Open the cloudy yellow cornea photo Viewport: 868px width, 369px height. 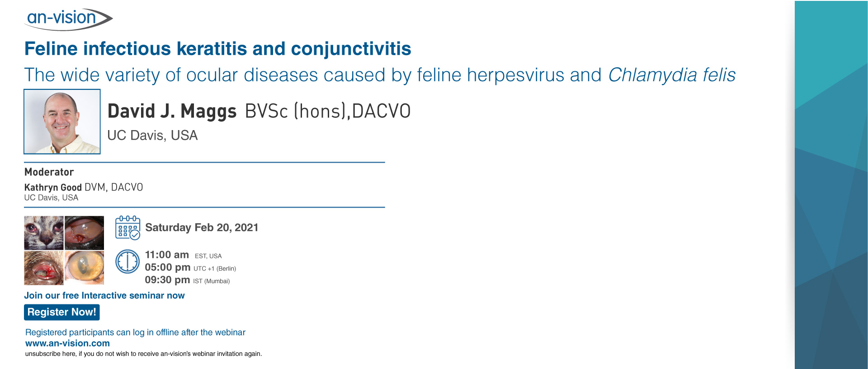pyautogui.click(x=84, y=268)
